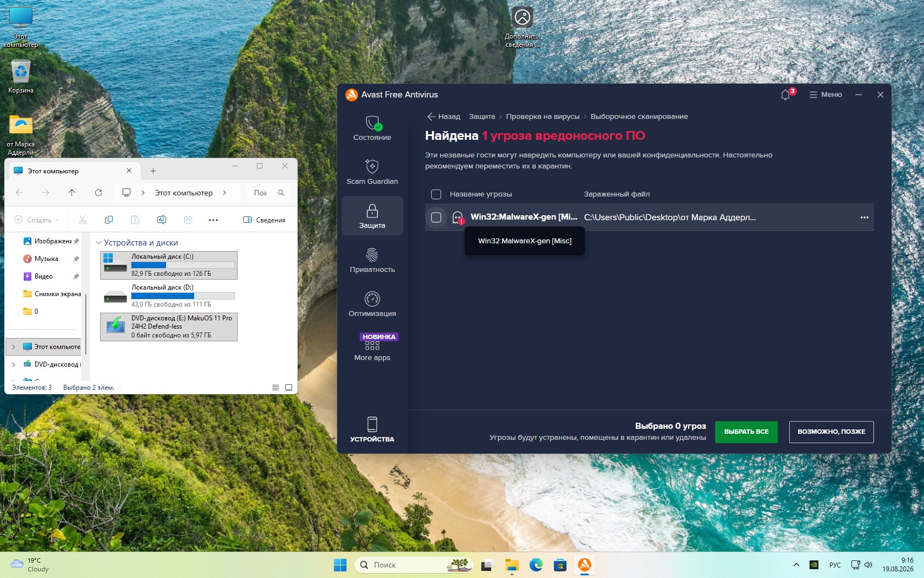Select DVD-дисковод (E:) drive

(x=169, y=326)
